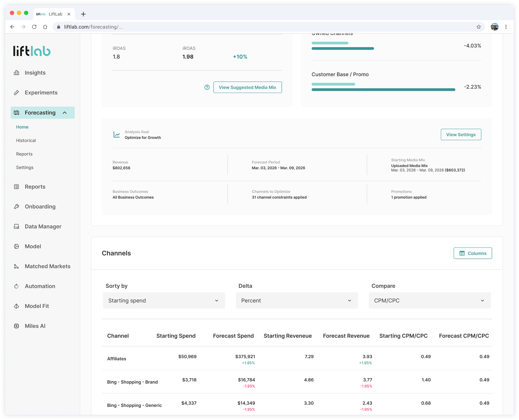Open the Percent delta dropdown
Screen dimensions: 519x420
[x=297, y=300]
